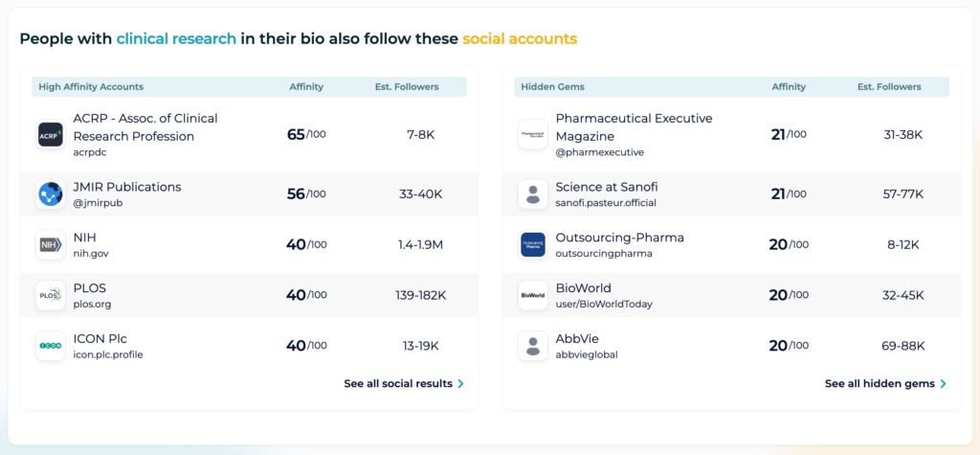980x455 pixels.
Task: Open the AbbVie account name link
Action: pos(577,338)
